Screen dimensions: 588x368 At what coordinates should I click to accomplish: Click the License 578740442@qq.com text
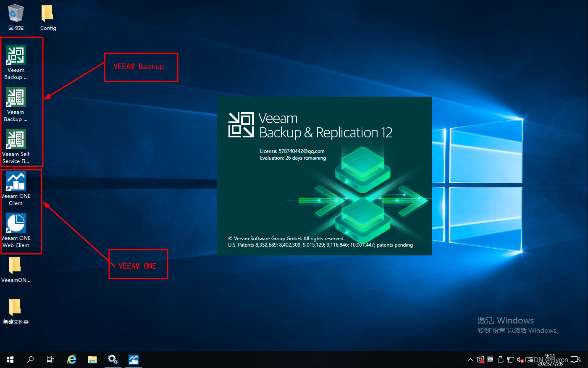point(292,151)
